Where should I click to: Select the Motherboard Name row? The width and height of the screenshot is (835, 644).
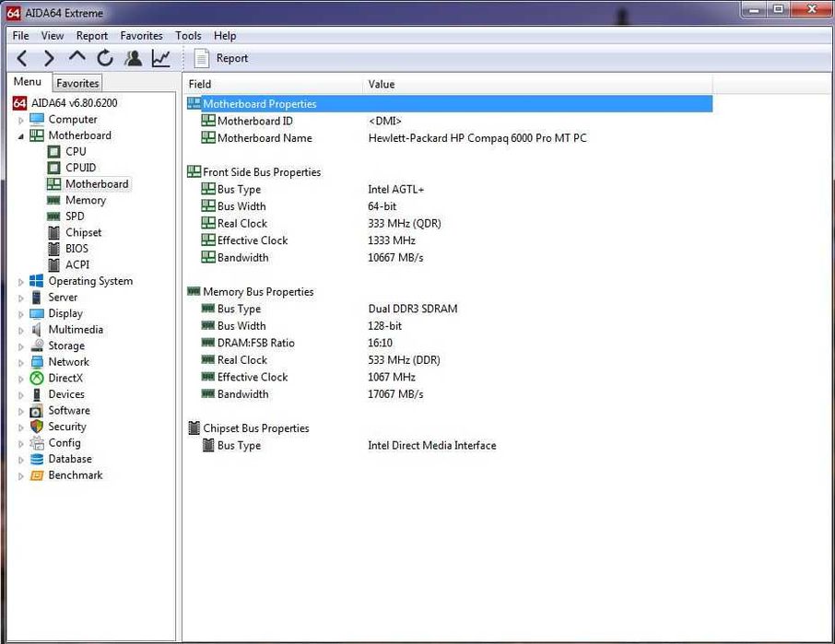(449, 138)
